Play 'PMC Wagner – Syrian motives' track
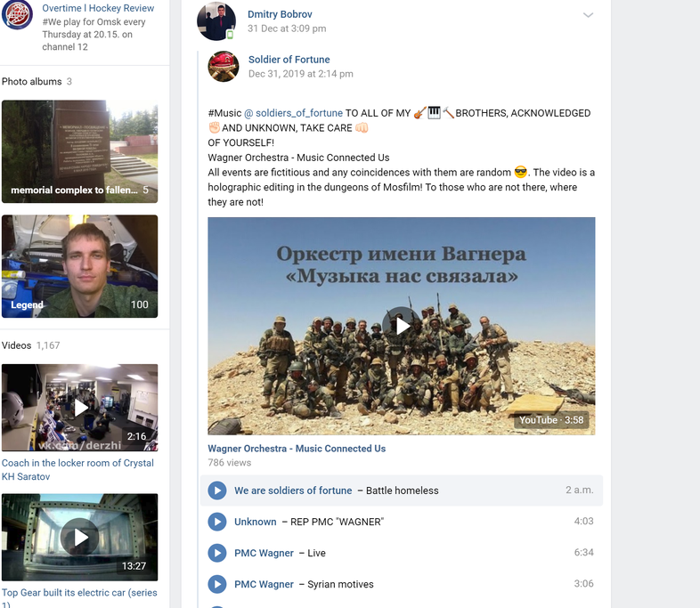Viewport: 700px width, 608px height. click(216, 584)
